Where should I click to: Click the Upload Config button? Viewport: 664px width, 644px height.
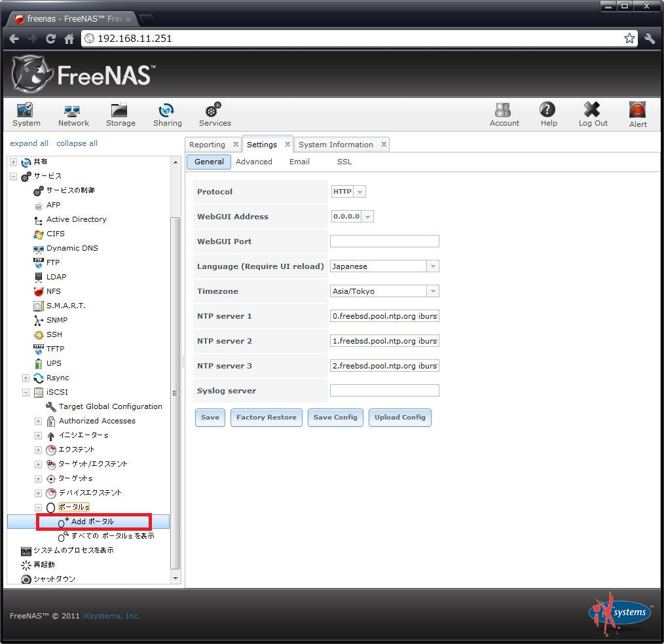[x=399, y=418]
